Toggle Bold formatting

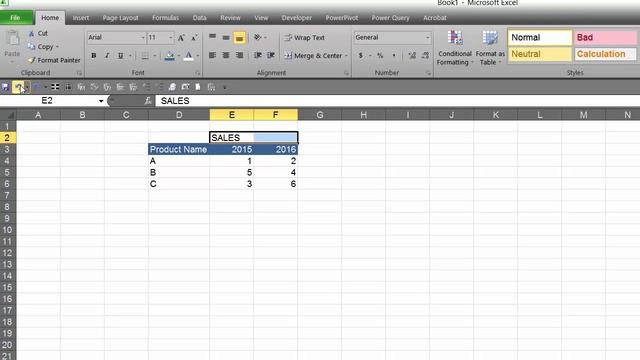click(x=94, y=56)
